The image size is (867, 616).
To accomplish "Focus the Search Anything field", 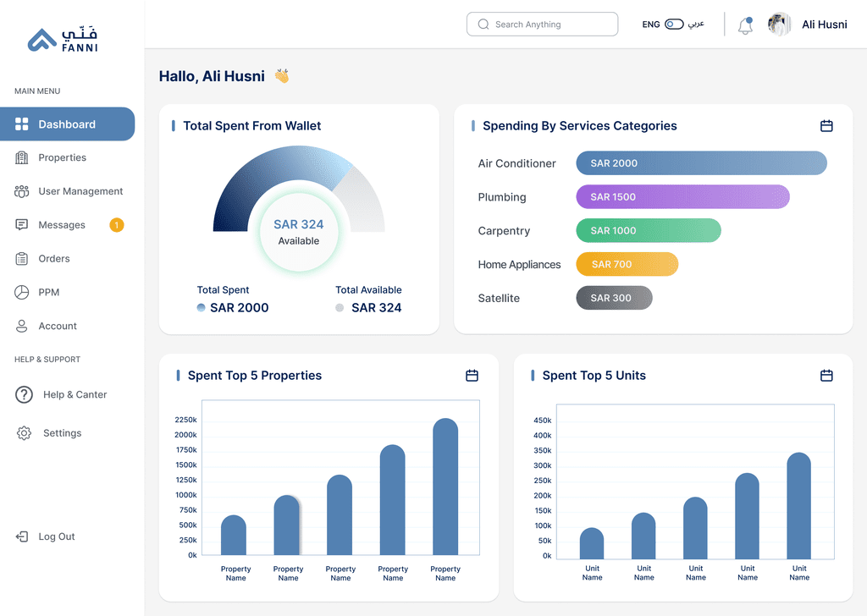I will tap(543, 25).
